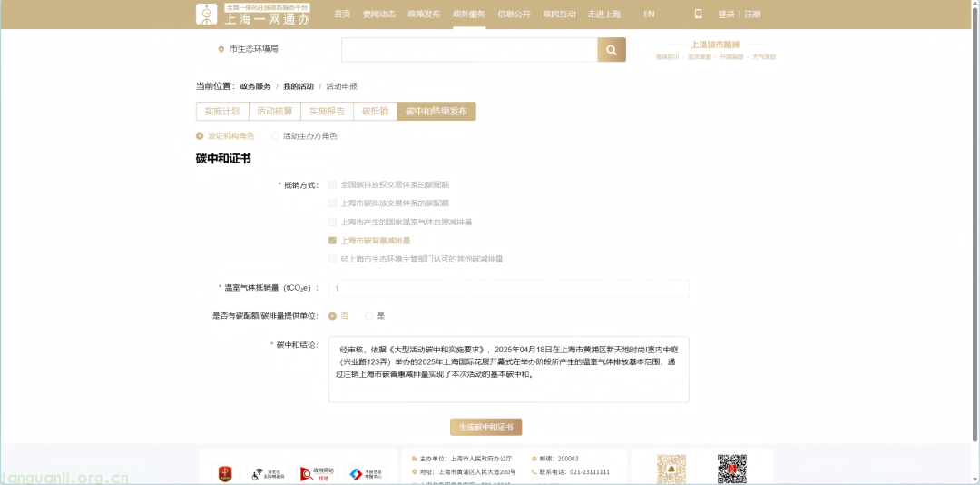The image size is (980, 485).
Task: Click 我的活动 in the breadcrumb
Action: point(299,86)
